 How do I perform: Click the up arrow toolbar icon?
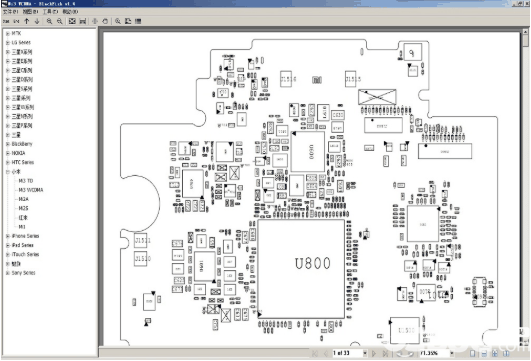click(x=27, y=21)
